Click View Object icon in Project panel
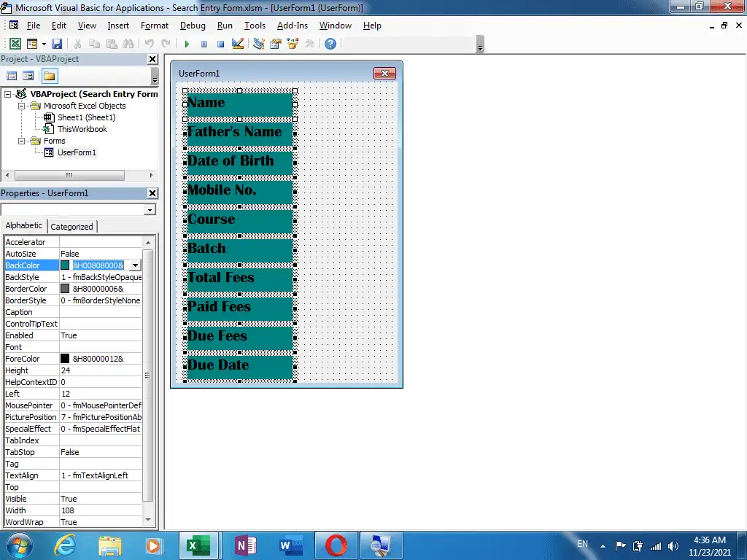The image size is (747, 560). point(28,76)
